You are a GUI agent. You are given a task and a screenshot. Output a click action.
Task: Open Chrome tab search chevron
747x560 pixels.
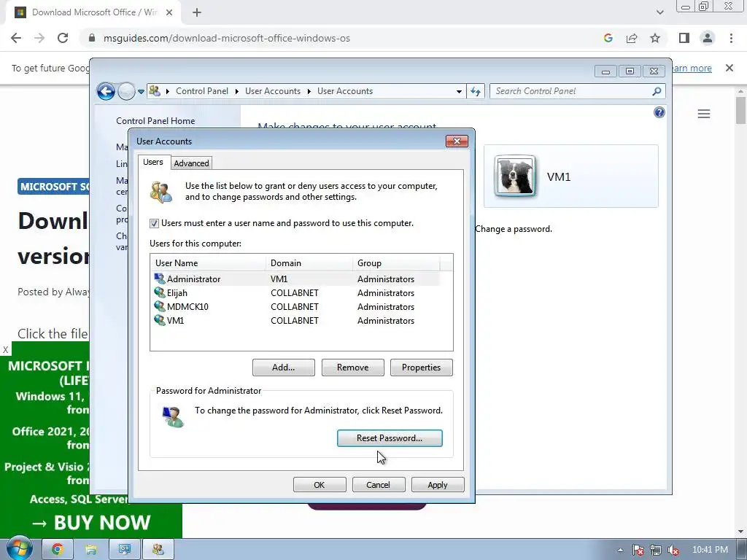coord(659,12)
